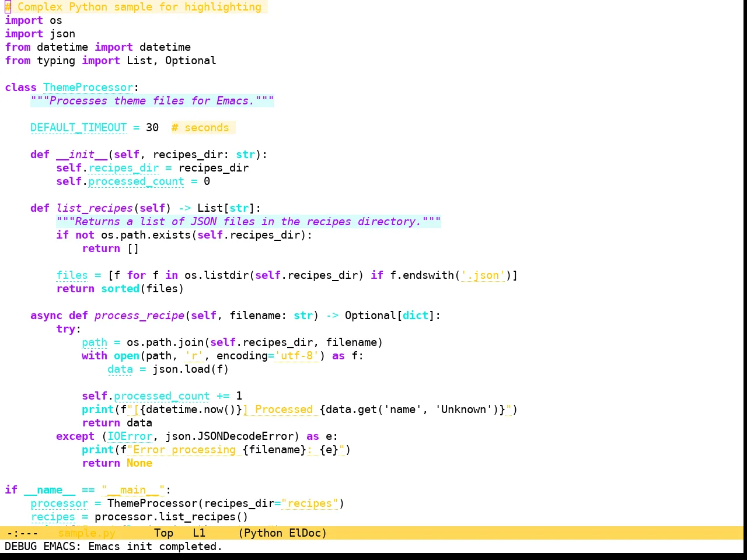747x560 pixels.
Task: Click the "async" keyword
Action: 46,316
